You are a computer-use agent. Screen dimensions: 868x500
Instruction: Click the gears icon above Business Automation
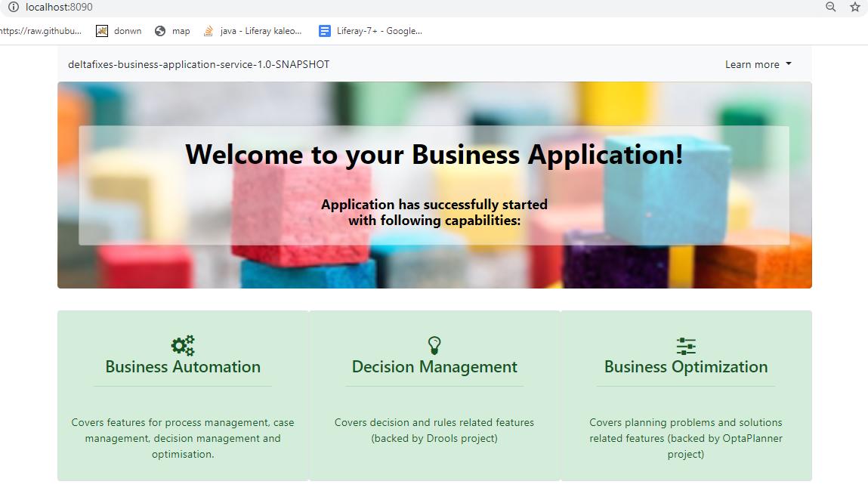pos(183,345)
